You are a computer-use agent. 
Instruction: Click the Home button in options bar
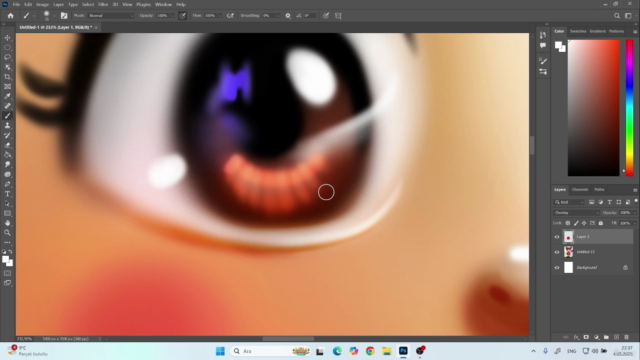pyautogui.click(x=11, y=16)
